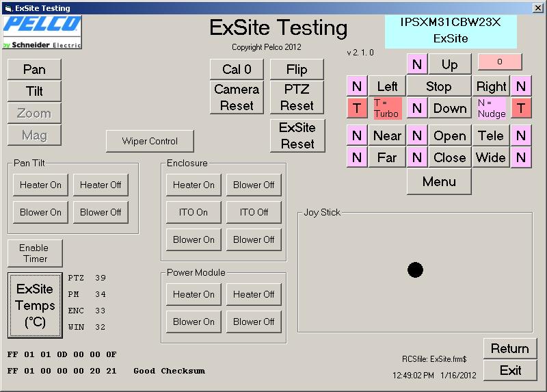The width and height of the screenshot is (547, 392).
Task: Click the Tilt button
Action: pyautogui.click(x=34, y=91)
